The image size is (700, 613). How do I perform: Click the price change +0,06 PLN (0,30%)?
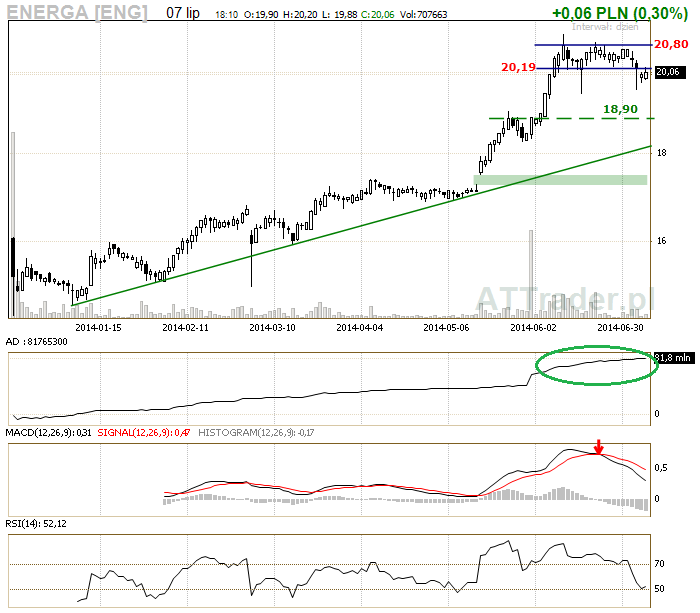pos(620,13)
